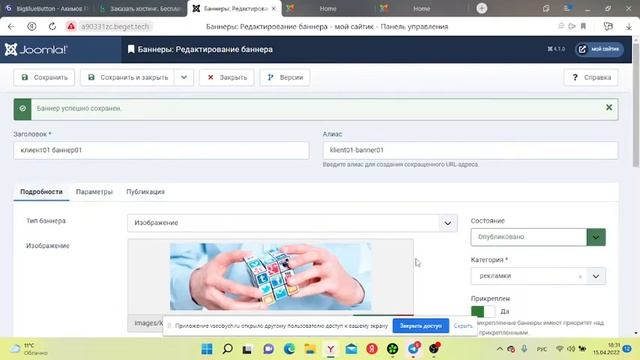Open Telegram from taskbar

click(413, 349)
